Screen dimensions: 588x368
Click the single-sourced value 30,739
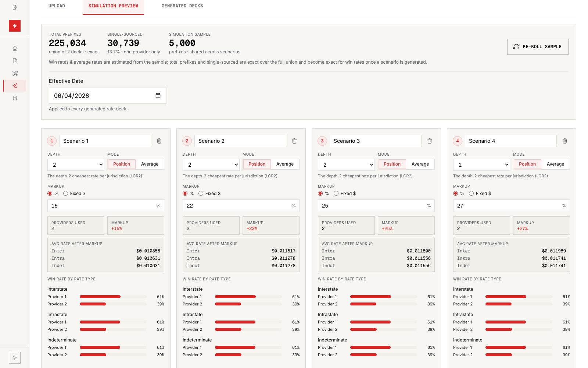click(x=123, y=43)
